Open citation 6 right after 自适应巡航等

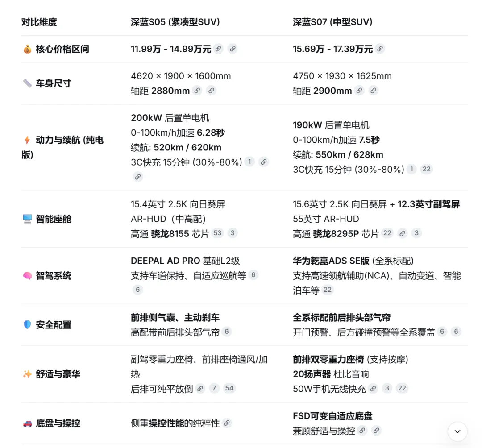pyautogui.click(x=253, y=275)
